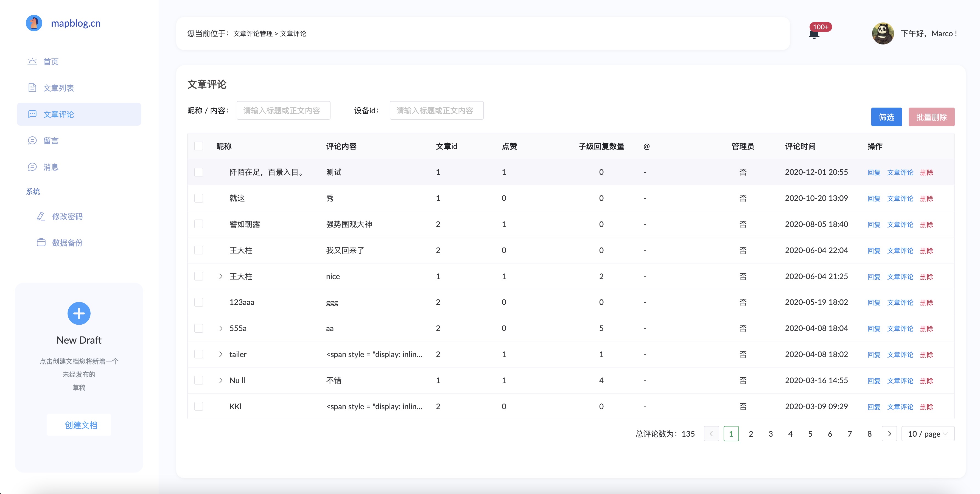
Task: Click the mapblog.cn site title
Action: pyautogui.click(x=76, y=23)
